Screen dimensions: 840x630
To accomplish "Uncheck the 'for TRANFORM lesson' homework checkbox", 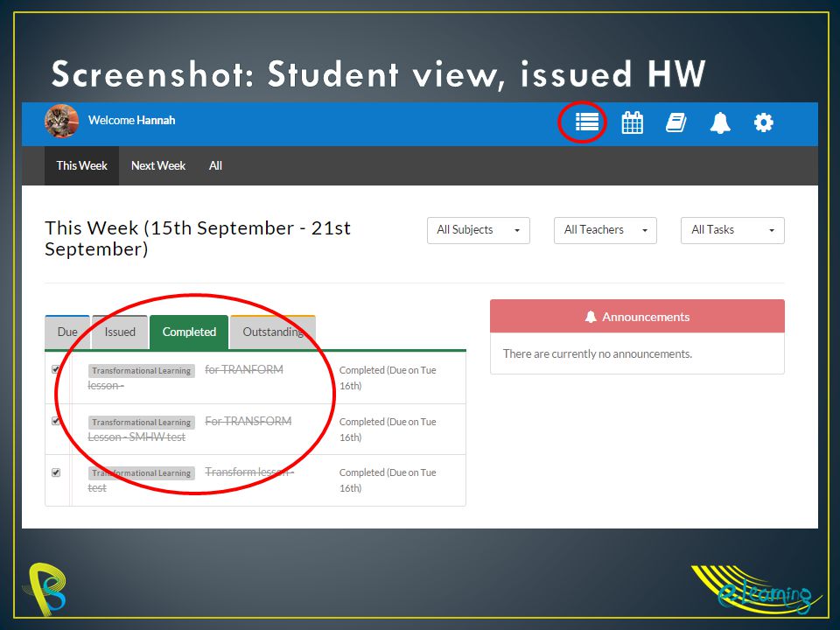I will 56,369.
